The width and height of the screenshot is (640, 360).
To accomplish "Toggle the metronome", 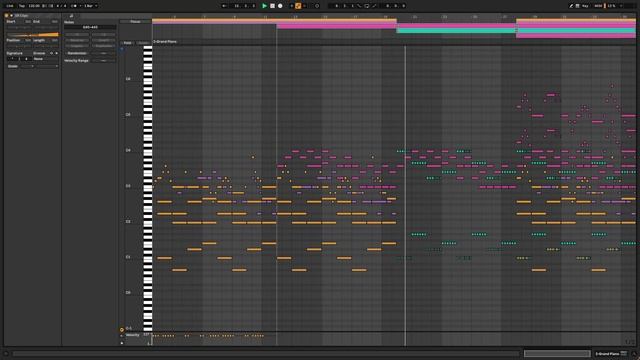I will tap(74, 6).
